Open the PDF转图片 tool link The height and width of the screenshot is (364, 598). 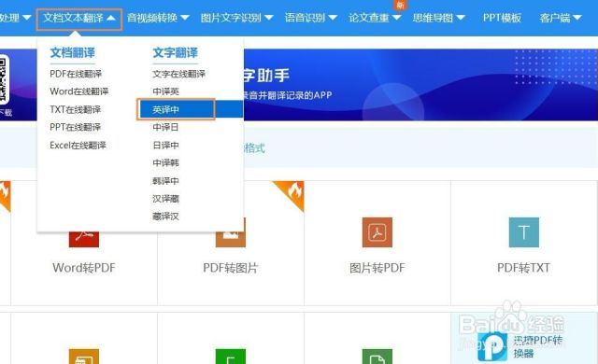coord(231,268)
